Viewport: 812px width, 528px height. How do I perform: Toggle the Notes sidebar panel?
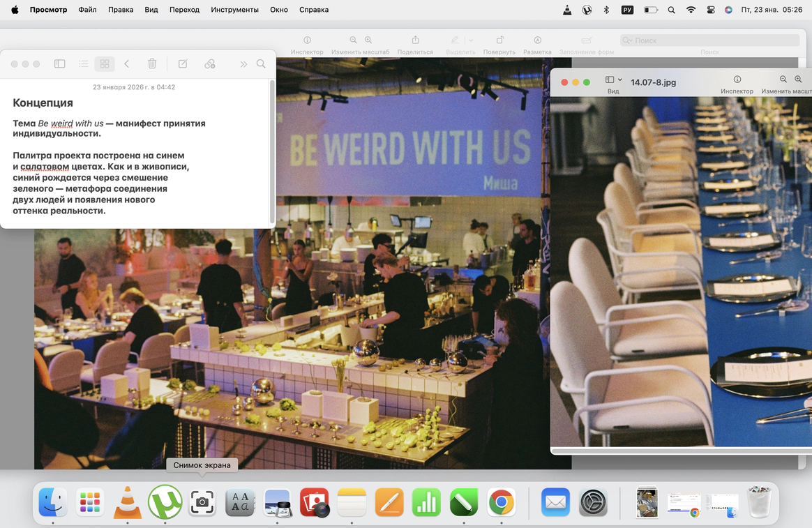[59, 64]
